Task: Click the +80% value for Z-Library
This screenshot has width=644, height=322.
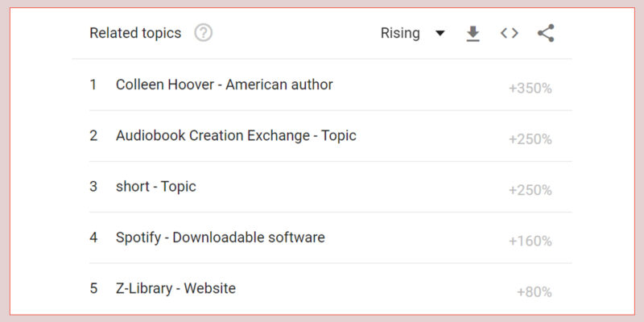Action: (x=535, y=292)
